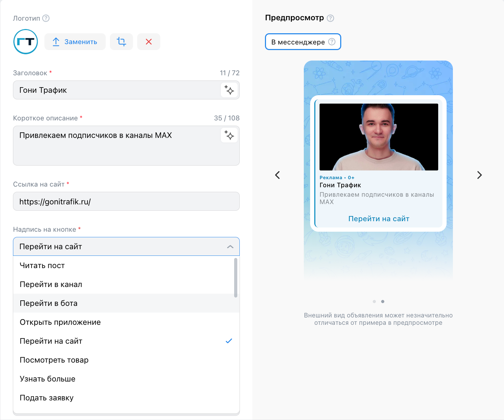The width and height of the screenshot is (504, 420).
Task: Open help icon next to Предпросмотр heading
Action: click(330, 18)
